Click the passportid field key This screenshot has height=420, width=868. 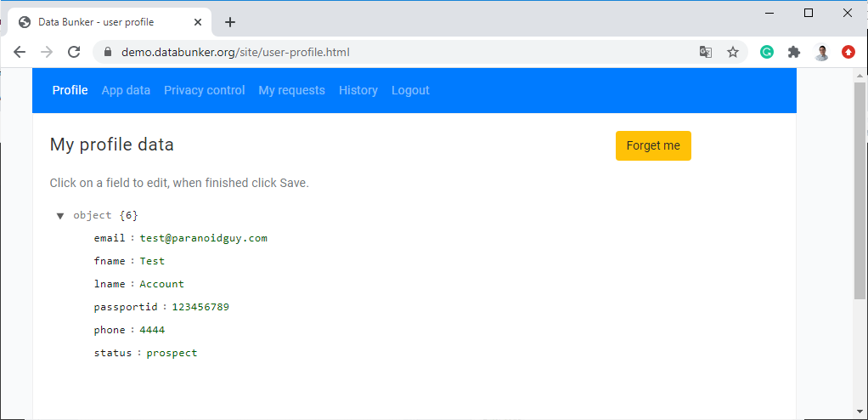(x=126, y=307)
